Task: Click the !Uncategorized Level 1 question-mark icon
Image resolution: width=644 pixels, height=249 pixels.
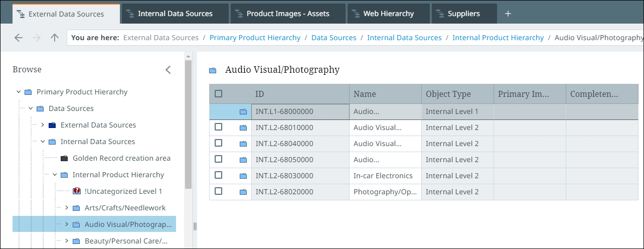Action: 77,191
